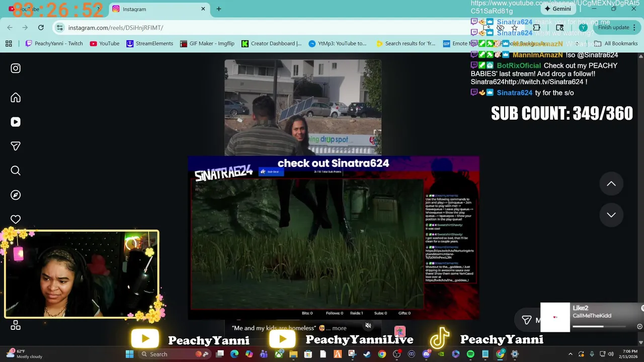Open Microsoft Store on the taskbar
The height and width of the screenshot is (362, 644).
pos(308,354)
